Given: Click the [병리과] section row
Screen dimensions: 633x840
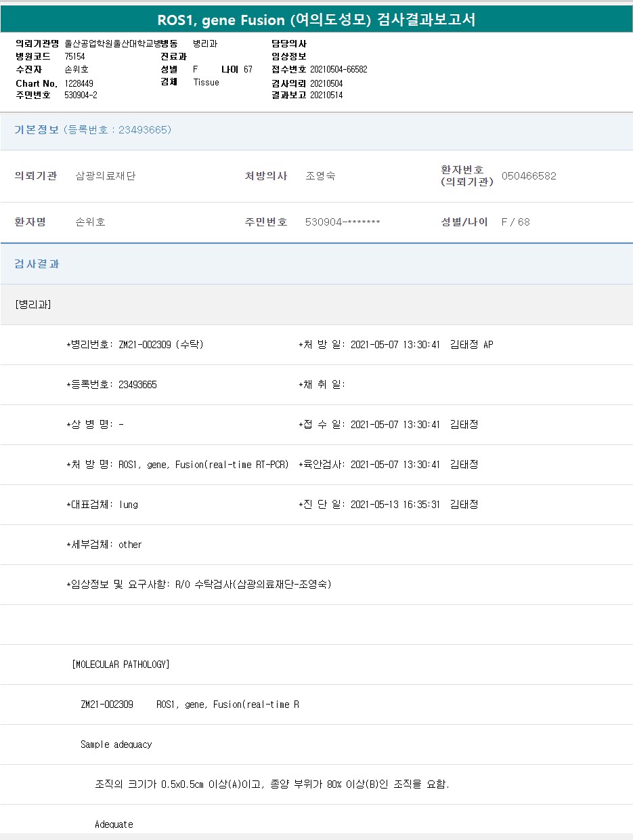Looking at the screenshot, I should (33, 304).
